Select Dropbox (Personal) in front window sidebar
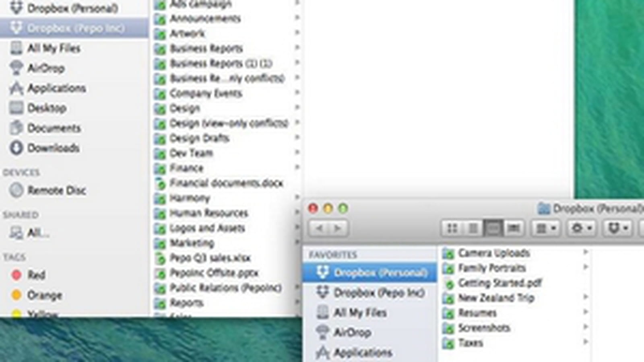The height and width of the screenshot is (362, 644). (370, 272)
